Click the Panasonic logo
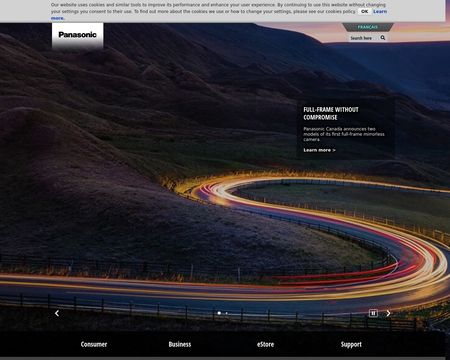This screenshot has width=450, height=360. [x=77, y=35]
